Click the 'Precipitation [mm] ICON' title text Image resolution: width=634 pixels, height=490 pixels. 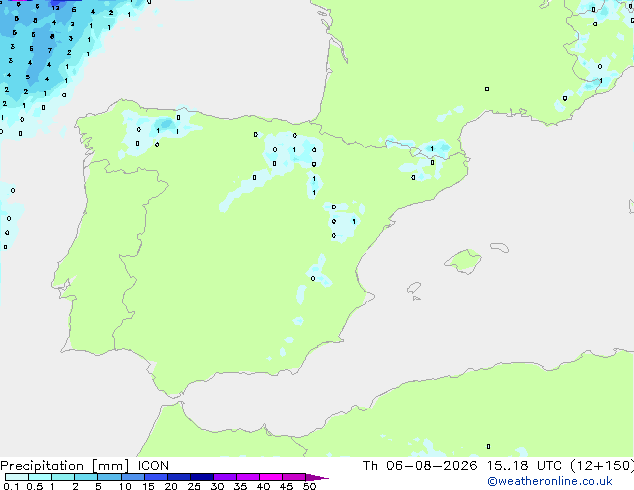85,466
